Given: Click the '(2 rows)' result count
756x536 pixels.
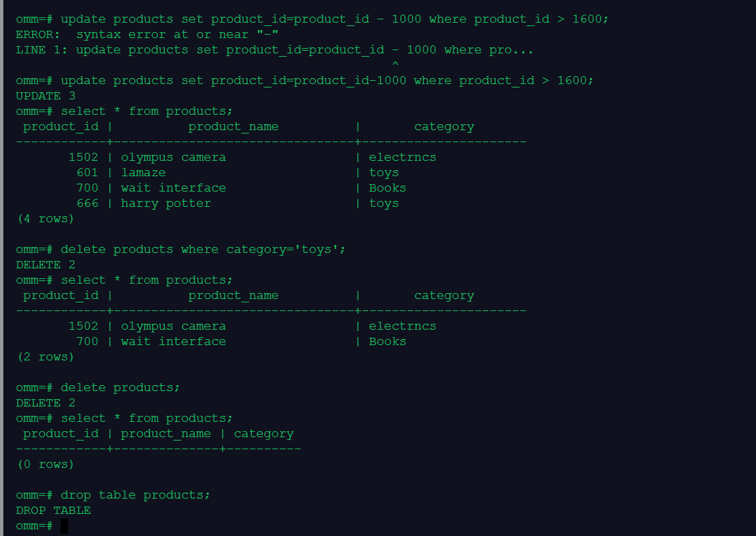Looking at the screenshot, I should click(45, 357).
